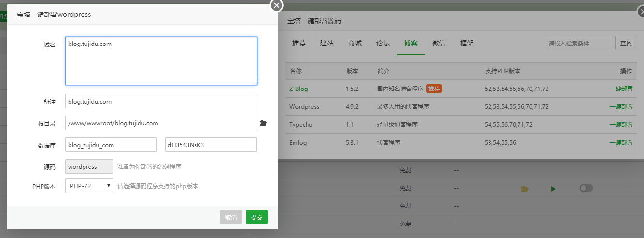644x238 pixels.
Task: Click the disabled 源码 wordpress field
Action: tap(89, 166)
